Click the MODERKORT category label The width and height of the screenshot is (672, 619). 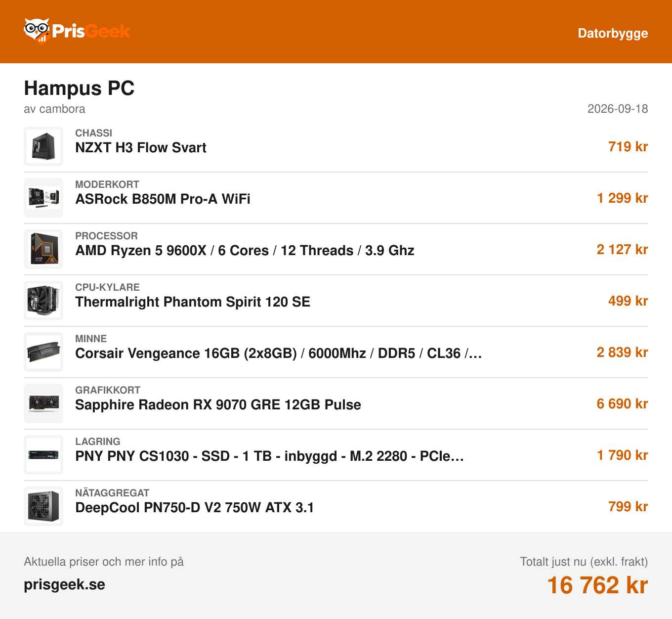click(x=107, y=184)
